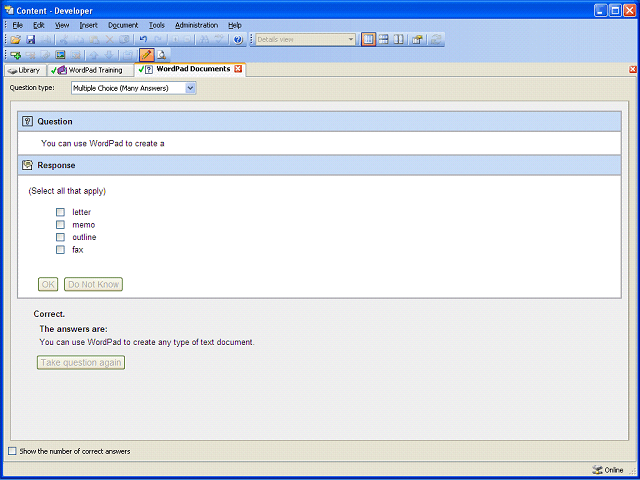The image size is (640, 480).
Task: Switch to the WordPad Training tab
Action: [91, 70]
